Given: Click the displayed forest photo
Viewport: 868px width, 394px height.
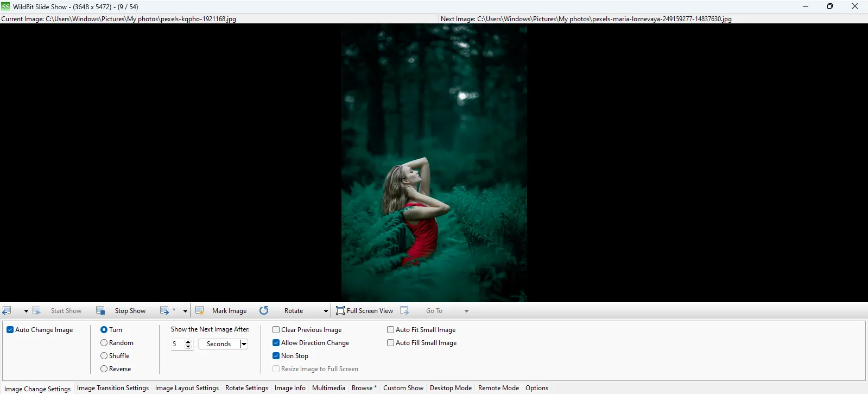Looking at the screenshot, I should pos(434,163).
